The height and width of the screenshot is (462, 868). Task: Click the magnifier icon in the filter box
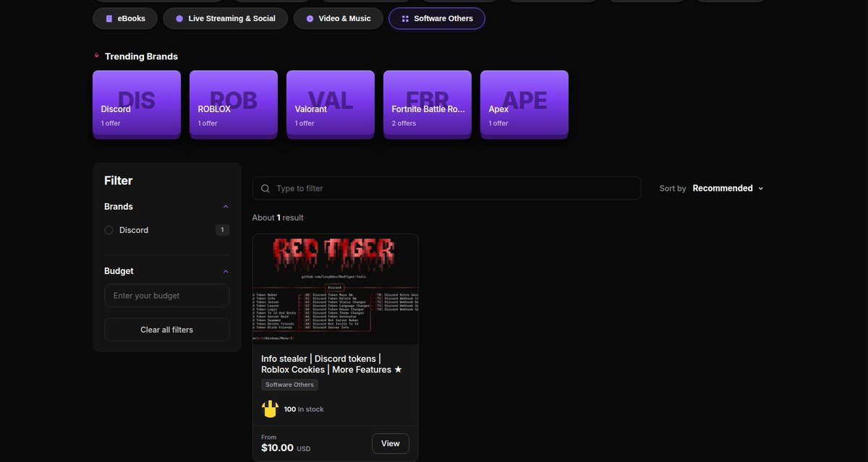point(265,188)
